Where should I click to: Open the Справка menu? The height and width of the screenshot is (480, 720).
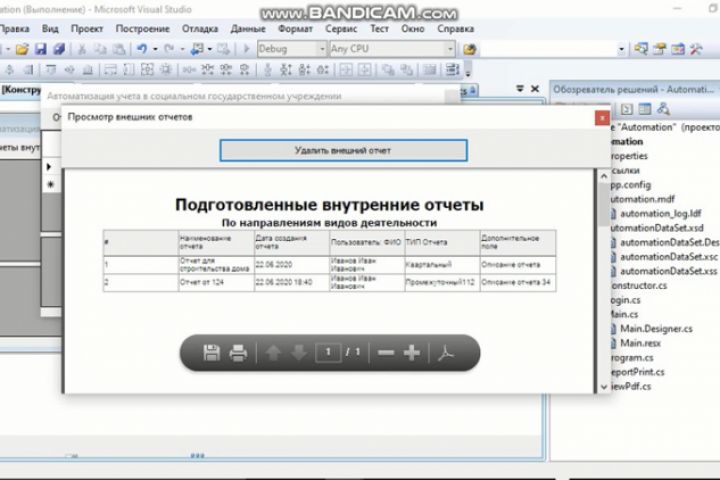click(x=455, y=28)
